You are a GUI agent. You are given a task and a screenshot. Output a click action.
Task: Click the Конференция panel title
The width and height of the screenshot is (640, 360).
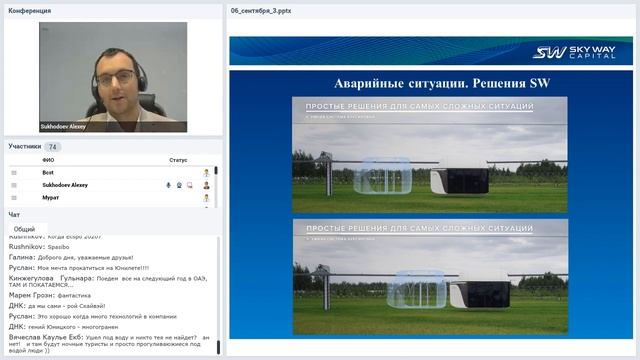point(29,11)
